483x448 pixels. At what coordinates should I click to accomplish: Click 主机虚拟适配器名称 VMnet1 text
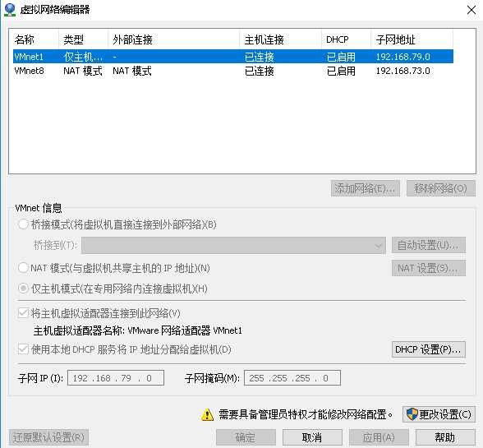(x=138, y=330)
